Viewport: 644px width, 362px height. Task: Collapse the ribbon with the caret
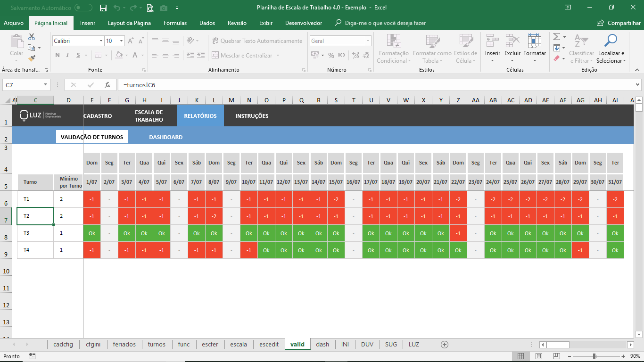(637, 70)
